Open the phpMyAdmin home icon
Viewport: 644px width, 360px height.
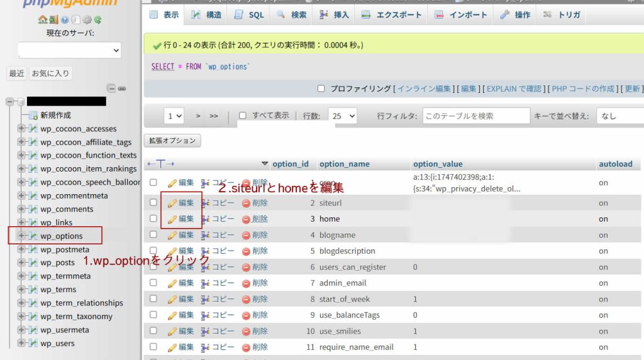(42, 19)
